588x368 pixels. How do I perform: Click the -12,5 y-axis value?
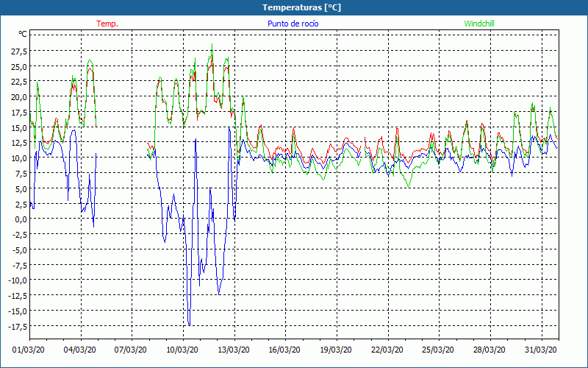point(18,296)
